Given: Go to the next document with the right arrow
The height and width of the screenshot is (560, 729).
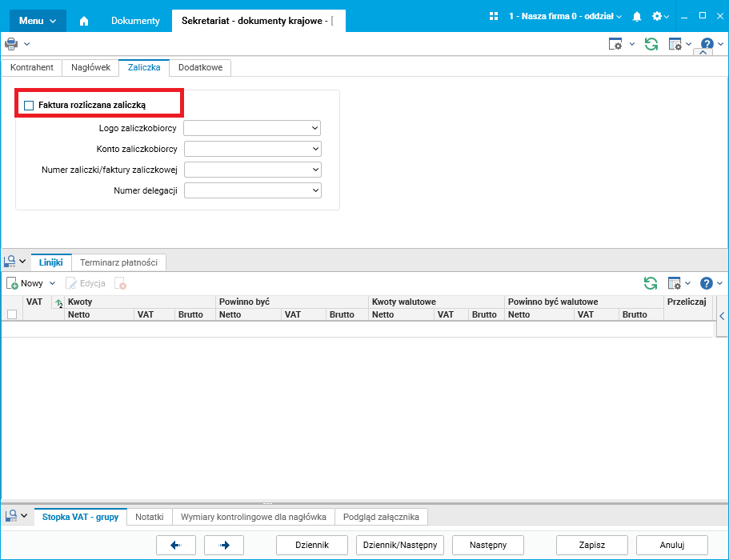Looking at the screenshot, I should (224, 545).
